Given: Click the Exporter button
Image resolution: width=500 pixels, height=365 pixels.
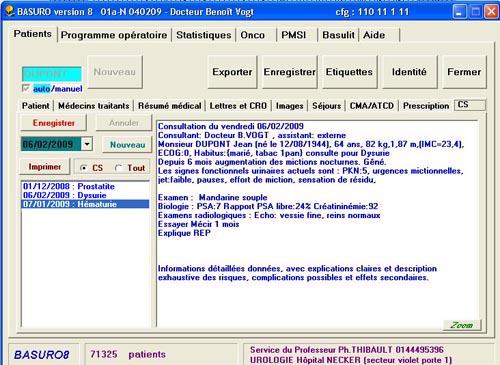Looking at the screenshot, I should point(232,72).
